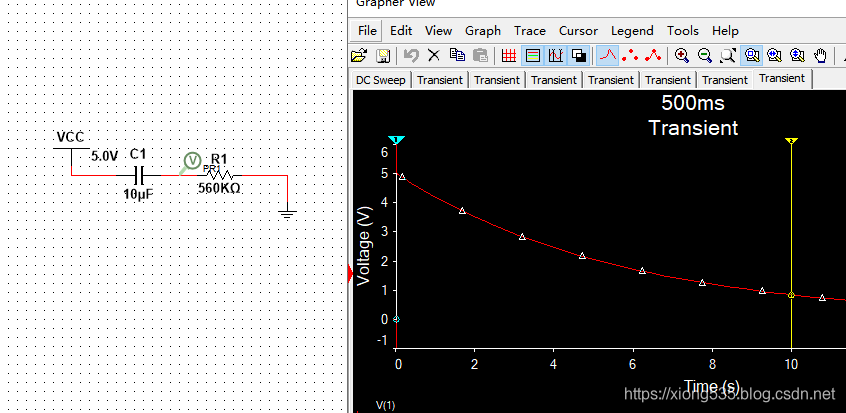The height and width of the screenshot is (413, 846).
Task: Click the Zoom Out magnifier icon
Action: [x=705, y=55]
